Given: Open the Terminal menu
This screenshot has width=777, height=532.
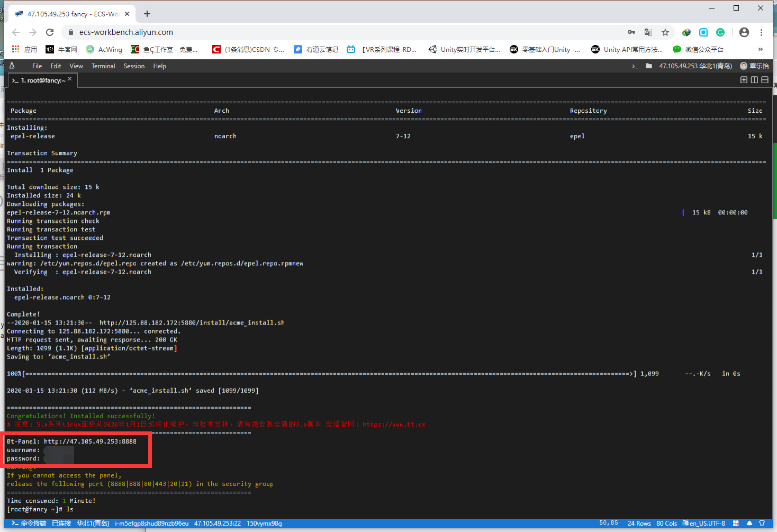Looking at the screenshot, I should tap(103, 66).
